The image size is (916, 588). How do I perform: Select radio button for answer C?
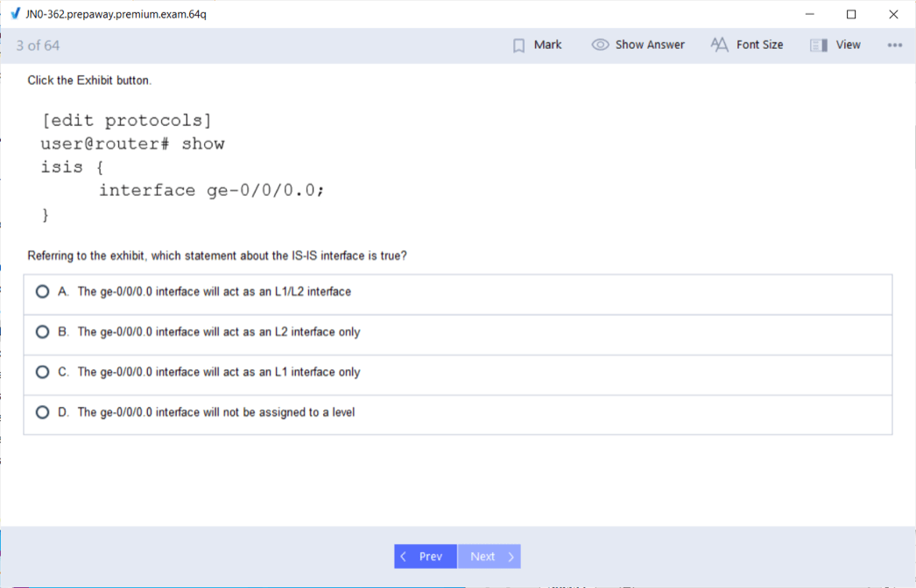[42, 372]
